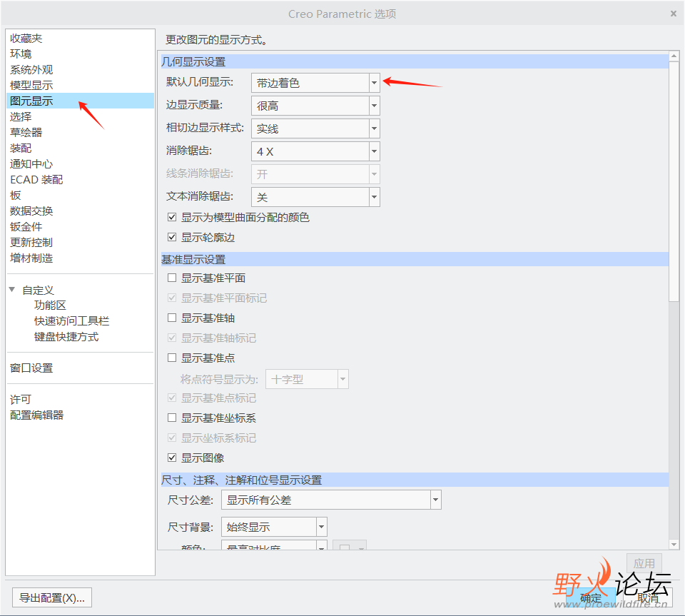Toggle 显示为模型曲面分配的颜色 checkbox
The height and width of the screenshot is (616, 685).
tap(172, 217)
